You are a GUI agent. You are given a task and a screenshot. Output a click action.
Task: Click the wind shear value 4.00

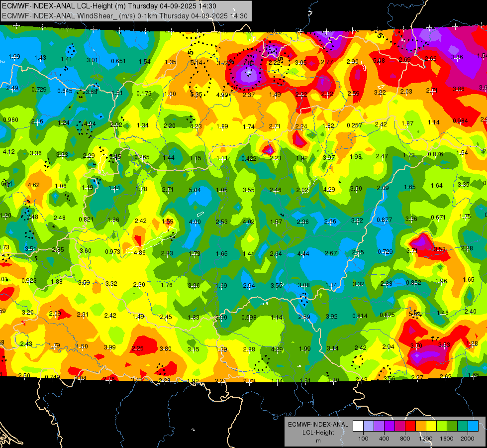coord(195,222)
